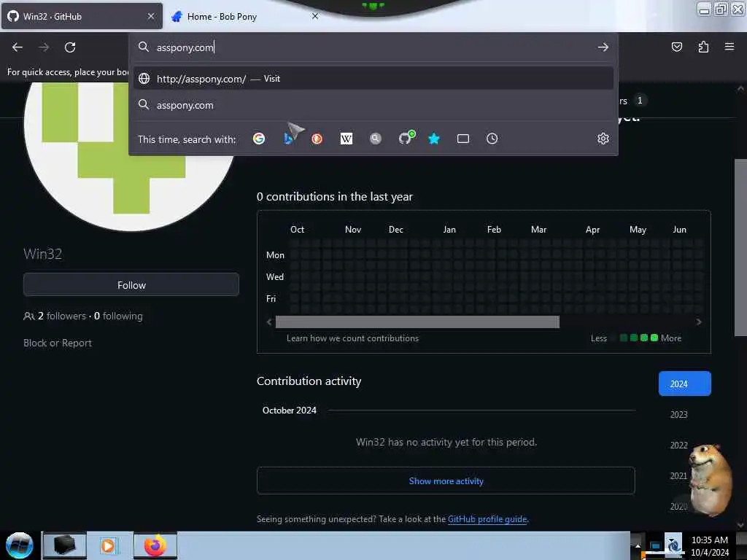Close the Win32 GitHub tab
The width and height of the screenshot is (747, 560).
[151, 16]
